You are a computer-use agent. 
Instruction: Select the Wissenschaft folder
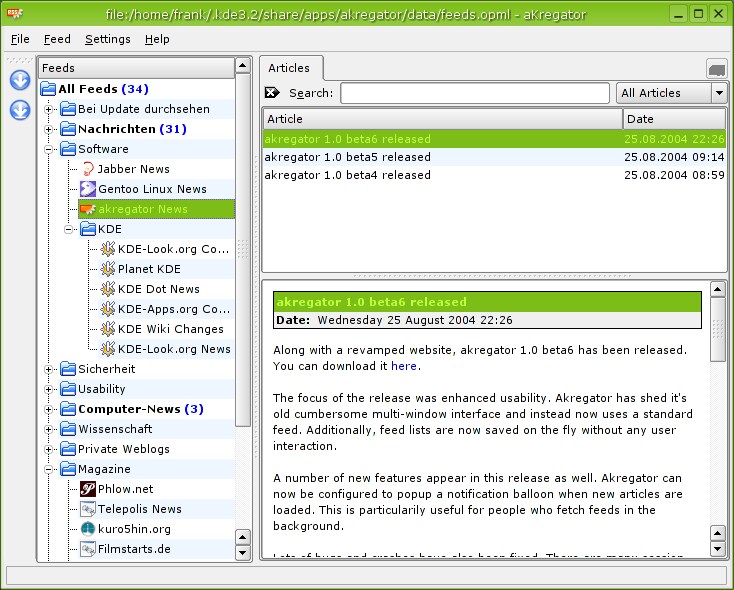pos(115,429)
